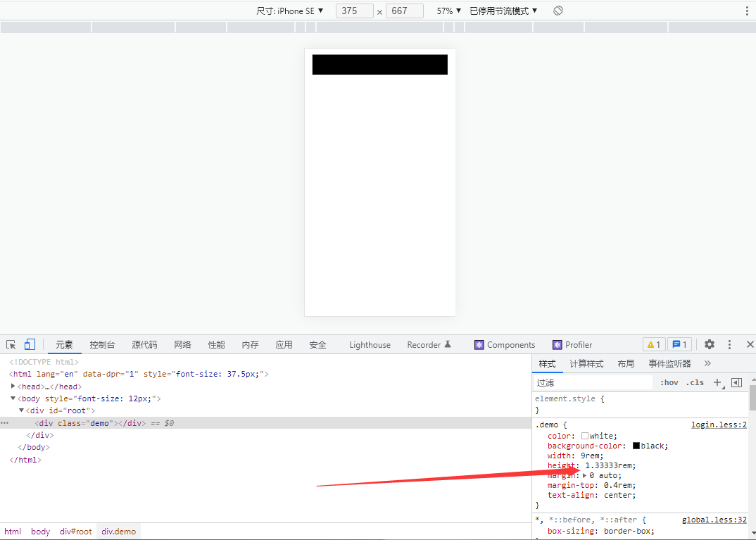Click the rotate viewport icon near throttling
The image size is (756, 540).
pos(557,11)
